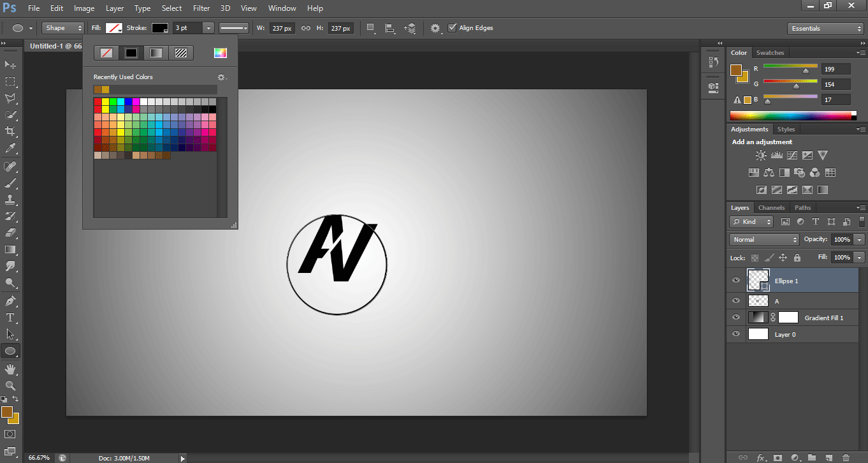
Task: Click the black stroke color swatch
Action: (x=159, y=28)
